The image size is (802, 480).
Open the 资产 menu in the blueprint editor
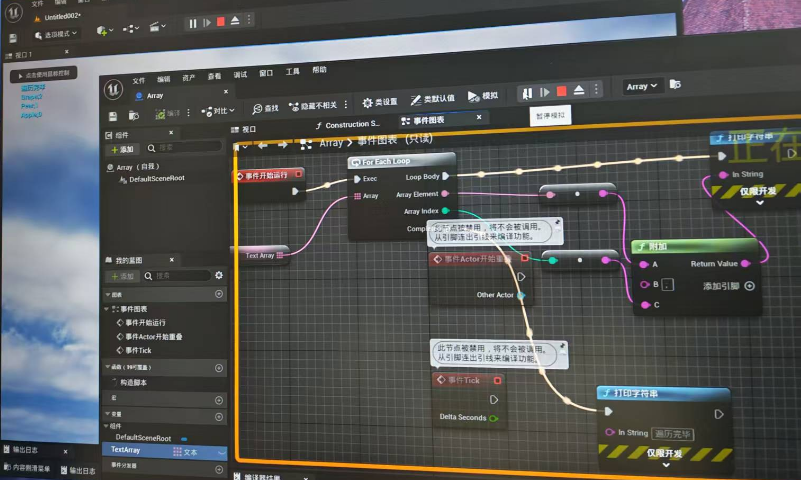(x=189, y=78)
